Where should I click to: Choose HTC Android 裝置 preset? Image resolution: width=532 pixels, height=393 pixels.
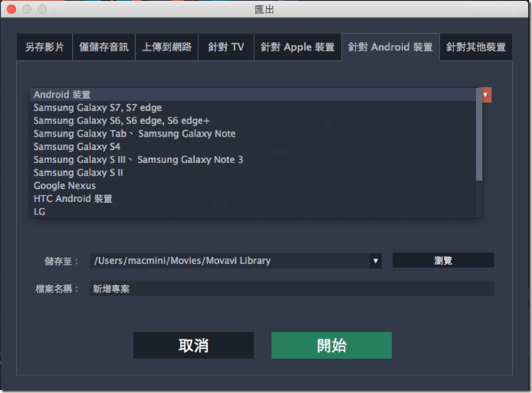click(x=253, y=199)
